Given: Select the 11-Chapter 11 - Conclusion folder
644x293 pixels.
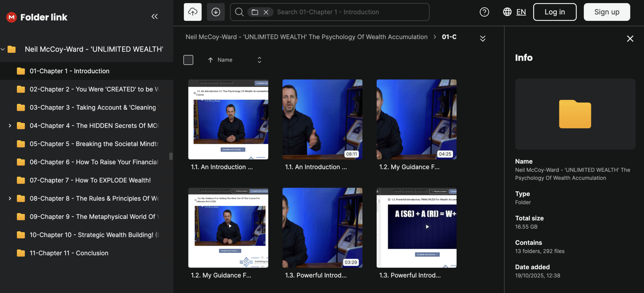Looking at the screenshot, I should [69, 253].
